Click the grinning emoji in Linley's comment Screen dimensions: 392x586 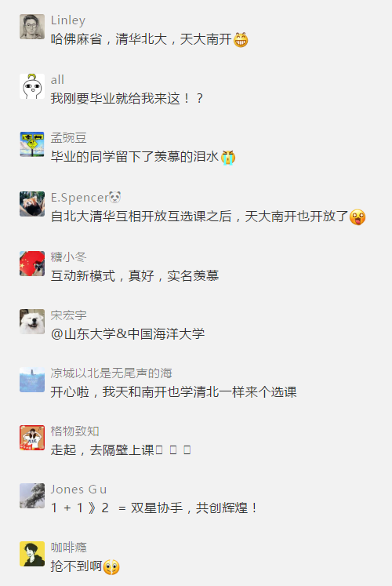pyautogui.click(x=241, y=39)
